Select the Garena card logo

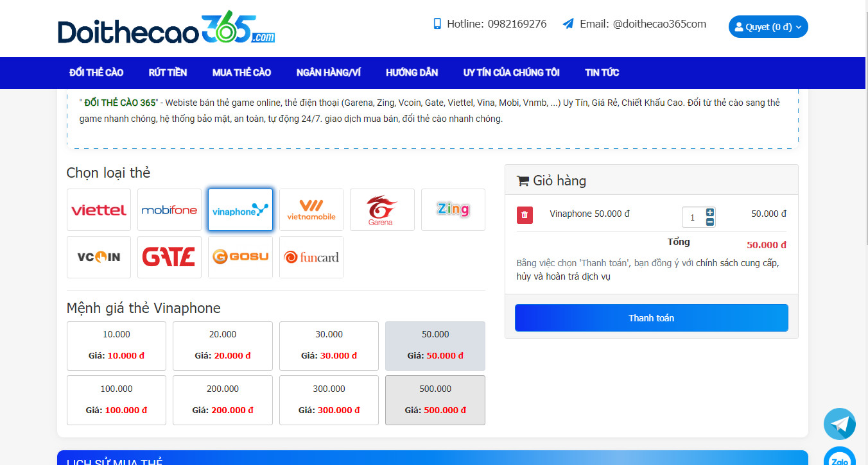(x=382, y=210)
